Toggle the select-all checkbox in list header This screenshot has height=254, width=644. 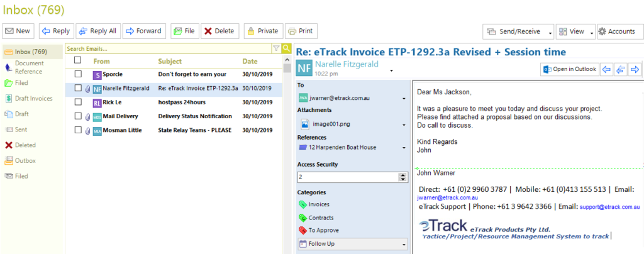coord(77,60)
